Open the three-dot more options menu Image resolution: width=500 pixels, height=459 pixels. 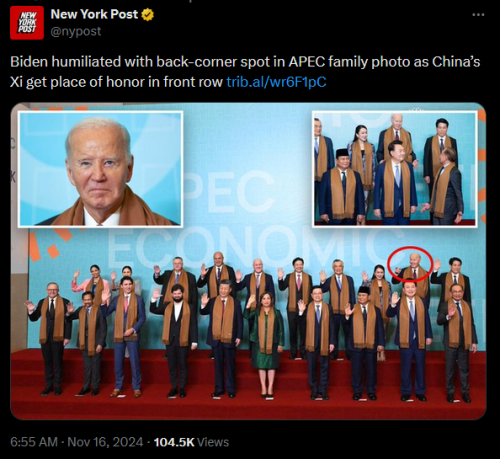pyautogui.click(x=478, y=14)
